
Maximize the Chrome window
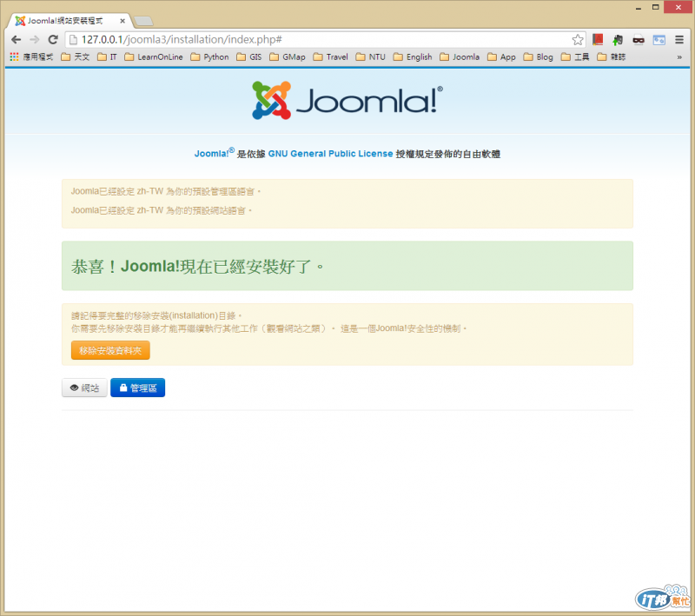click(656, 8)
